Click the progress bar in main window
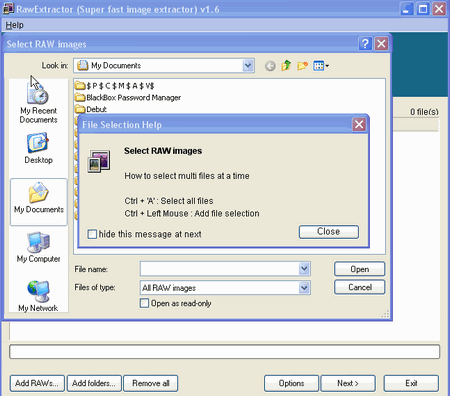The height and width of the screenshot is (396, 450). coord(225,352)
